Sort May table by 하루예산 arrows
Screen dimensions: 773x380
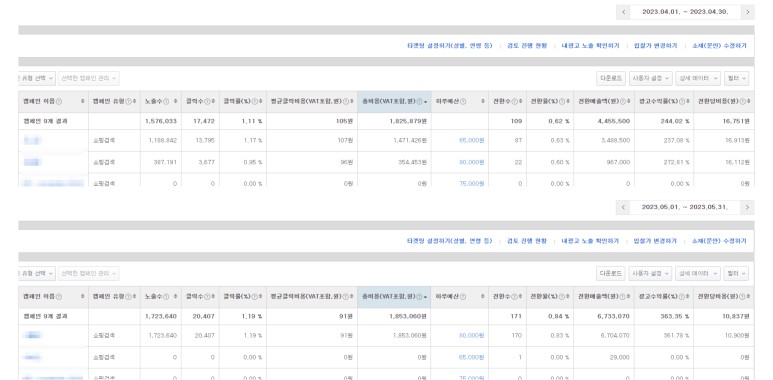tap(483, 297)
